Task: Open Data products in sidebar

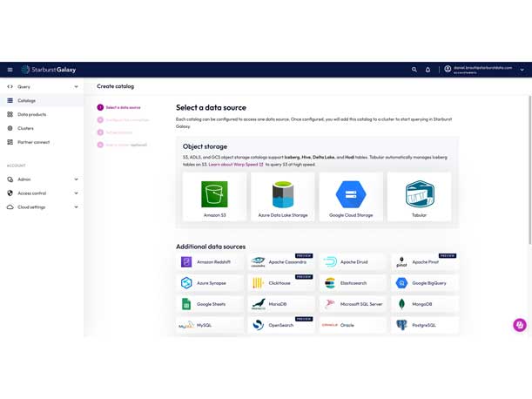Action: (31, 114)
